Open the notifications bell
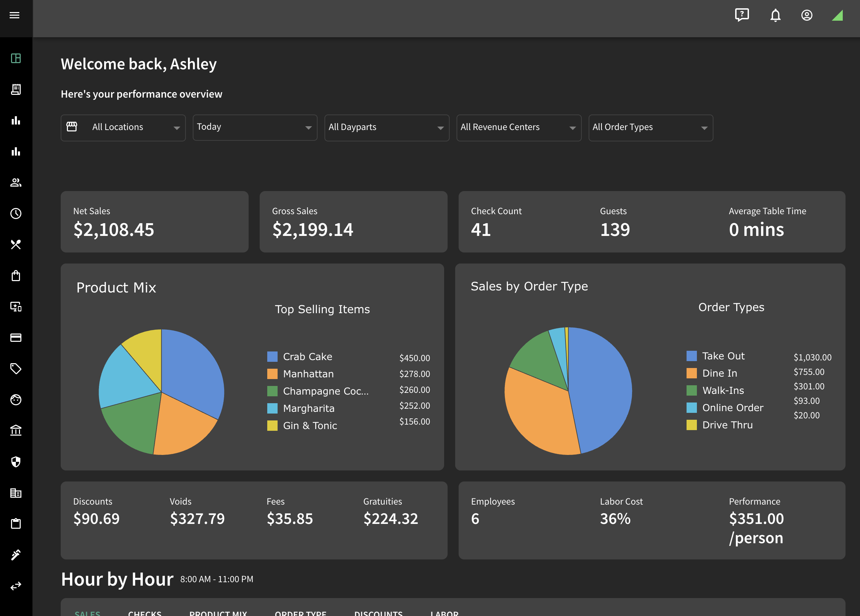 click(775, 15)
